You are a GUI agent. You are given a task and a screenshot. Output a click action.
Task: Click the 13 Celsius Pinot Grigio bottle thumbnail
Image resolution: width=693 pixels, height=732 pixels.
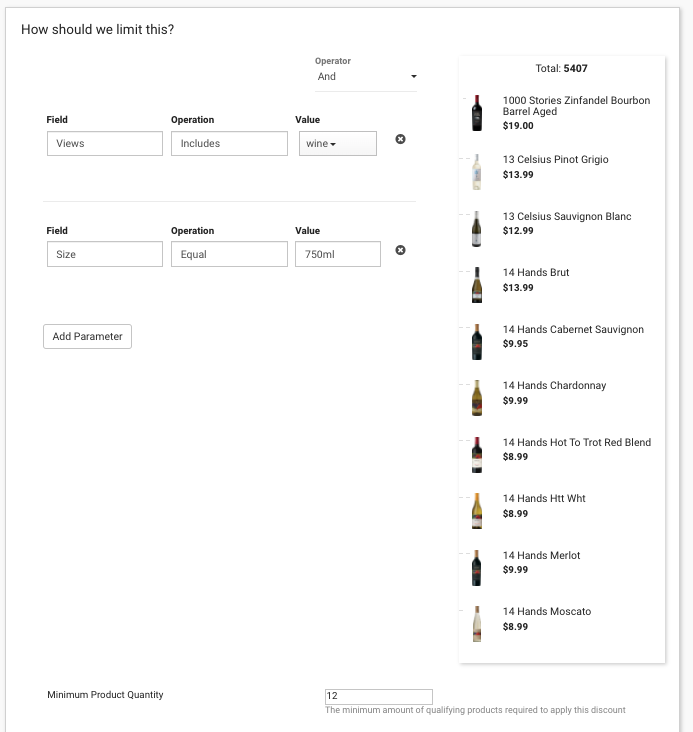point(476,172)
